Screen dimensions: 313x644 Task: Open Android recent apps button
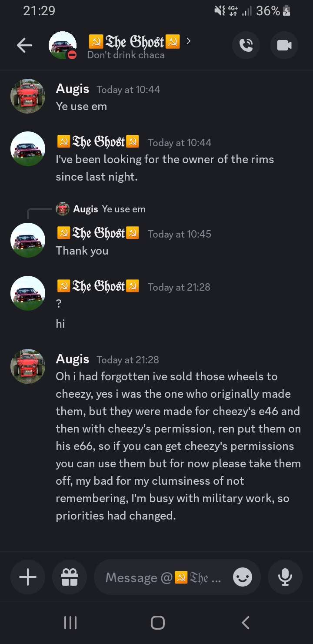coord(70,623)
